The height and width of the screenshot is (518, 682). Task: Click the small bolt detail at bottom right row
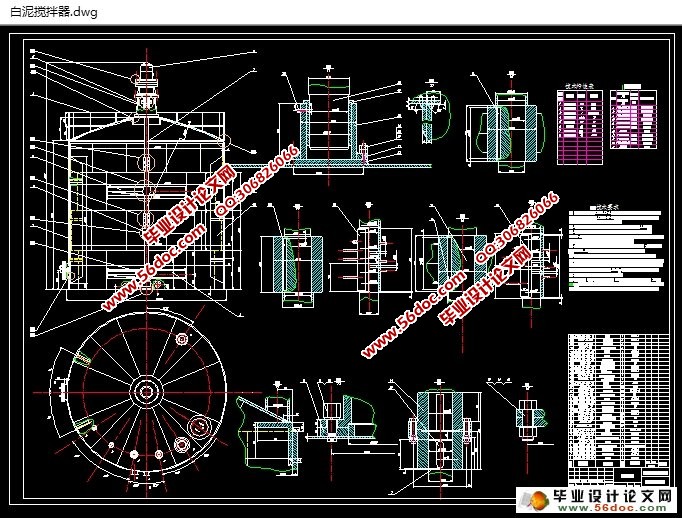[x=527, y=412]
